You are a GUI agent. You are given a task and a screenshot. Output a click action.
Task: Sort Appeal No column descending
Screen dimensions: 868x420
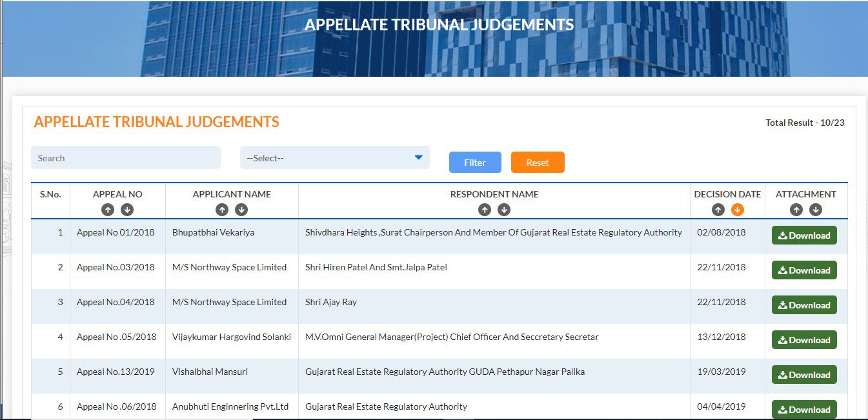(126, 209)
